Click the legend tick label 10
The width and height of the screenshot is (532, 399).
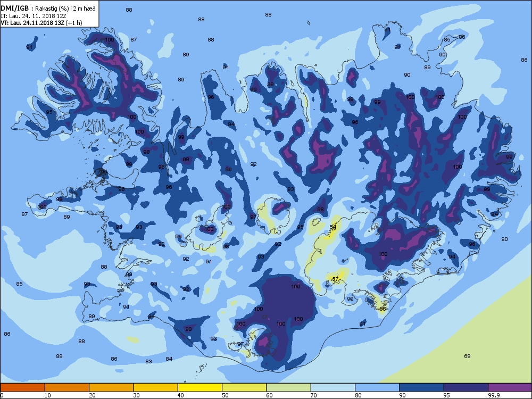tap(47, 395)
